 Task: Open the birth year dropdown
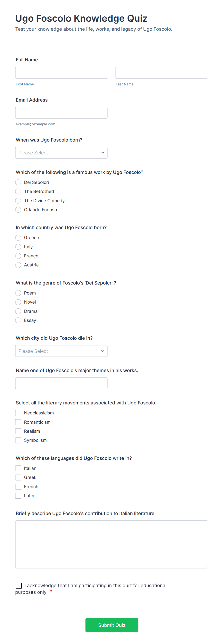(61, 152)
